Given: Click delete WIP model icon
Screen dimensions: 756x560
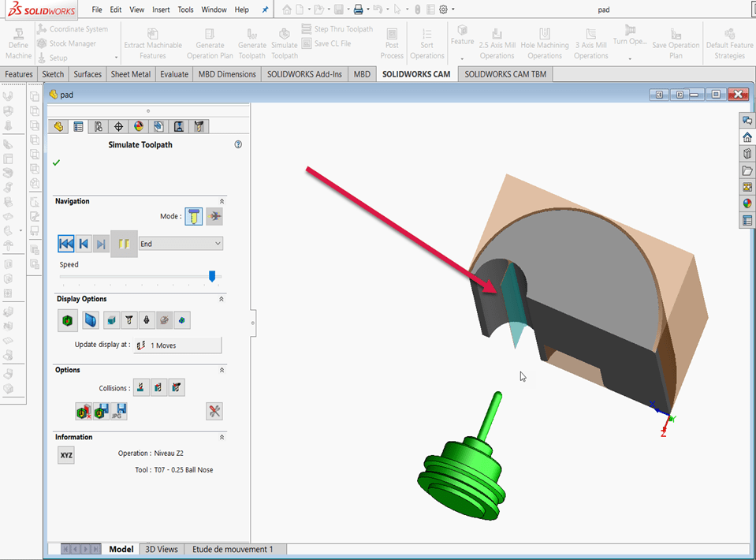Looking at the screenshot, I should pos(84,412).
